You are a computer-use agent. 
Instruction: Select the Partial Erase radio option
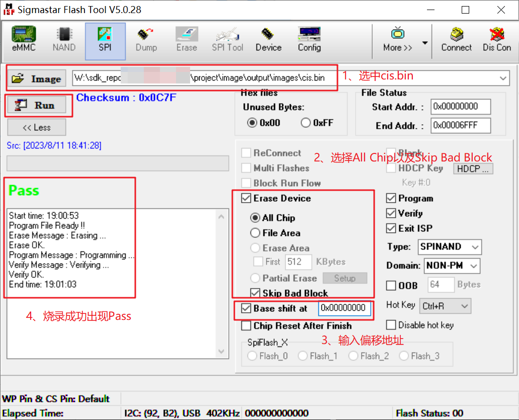tap(255, 278)
